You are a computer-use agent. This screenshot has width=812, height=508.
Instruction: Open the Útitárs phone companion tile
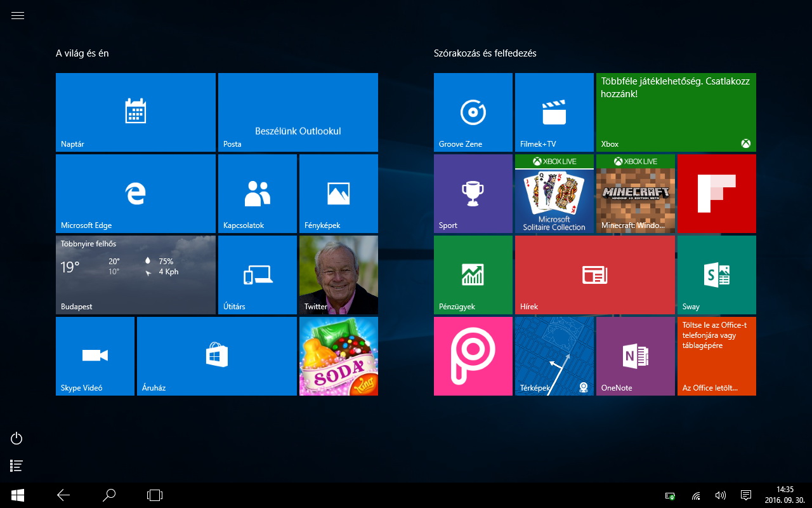(x=258, y=275)
